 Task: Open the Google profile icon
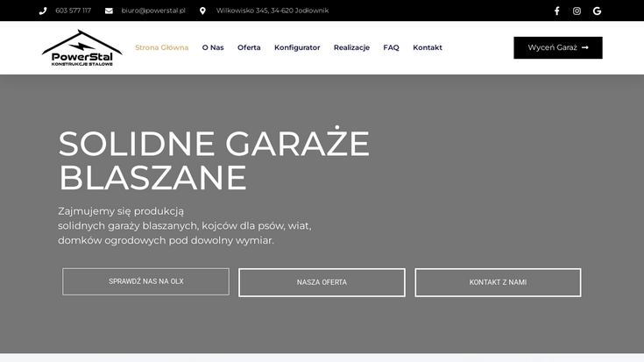pyautogui.click(x=597, y=11)
